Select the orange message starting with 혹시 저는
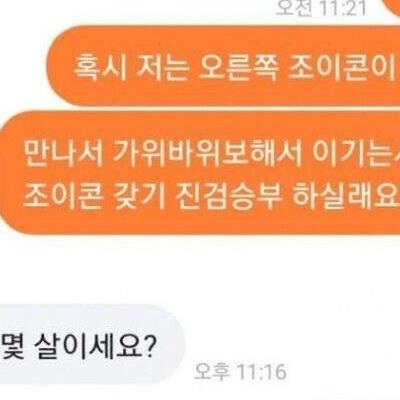 tap(223, 67)
